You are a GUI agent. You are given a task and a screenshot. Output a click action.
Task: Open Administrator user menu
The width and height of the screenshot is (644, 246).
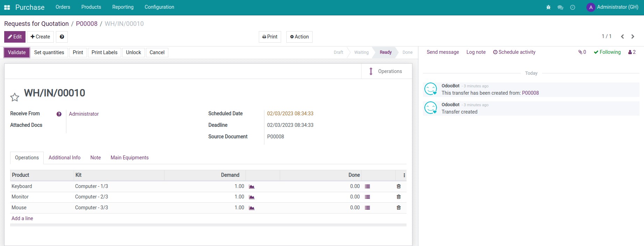pos(613,7)
